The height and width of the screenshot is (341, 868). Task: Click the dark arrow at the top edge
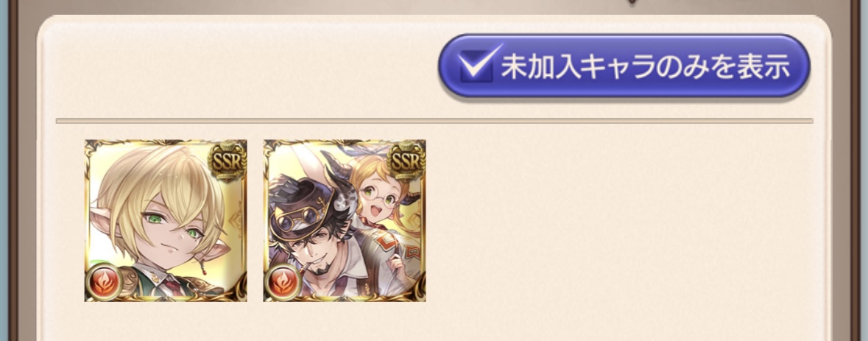(632, 2)
